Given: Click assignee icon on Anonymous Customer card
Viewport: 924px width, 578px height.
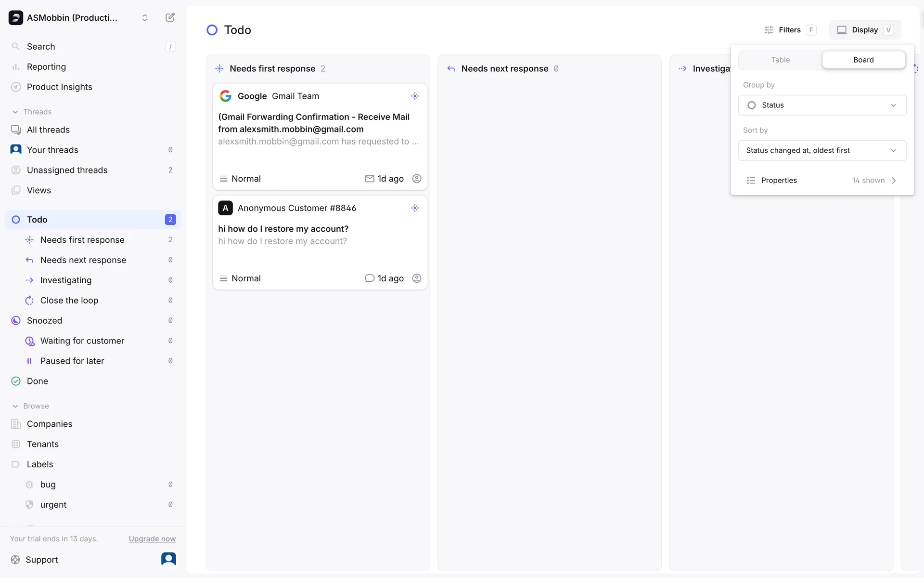Looking at the screenshot, I should pyautogui.click(x=417, y=278).
